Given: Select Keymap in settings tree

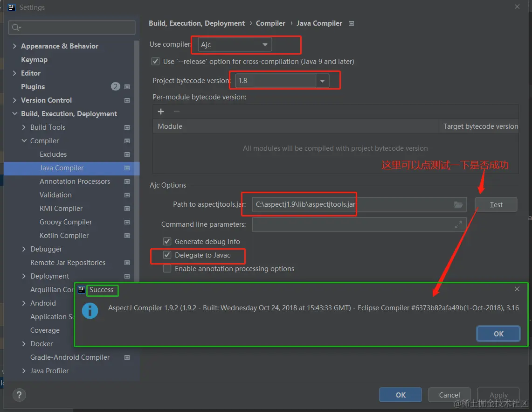Looking at the screenshot, I should (x=34, y=59).
